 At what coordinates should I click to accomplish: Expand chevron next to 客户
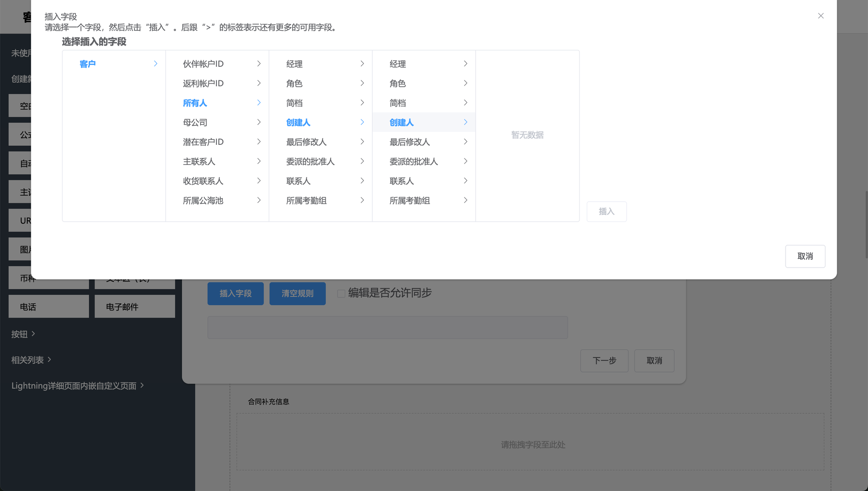coord(155,64)
